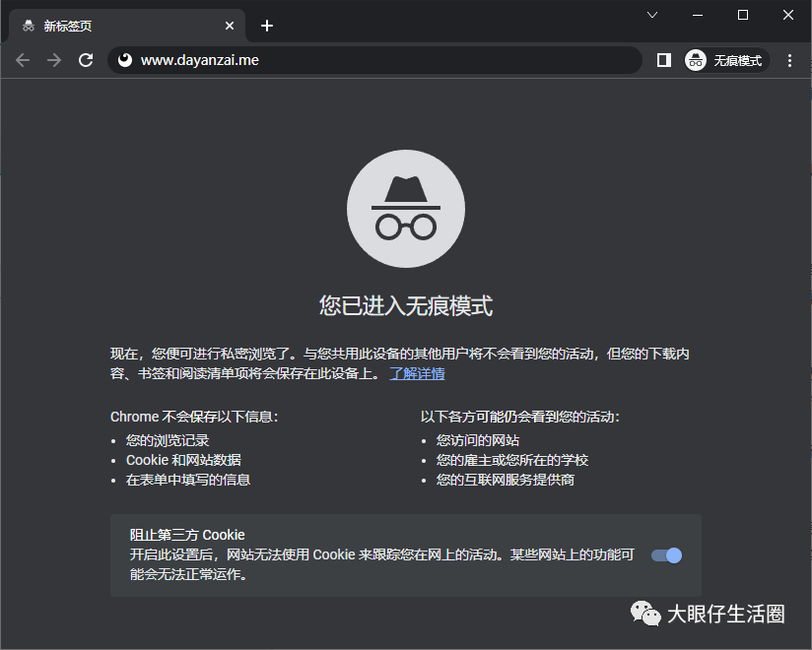Click the site icon in address bar

[125, 60]
